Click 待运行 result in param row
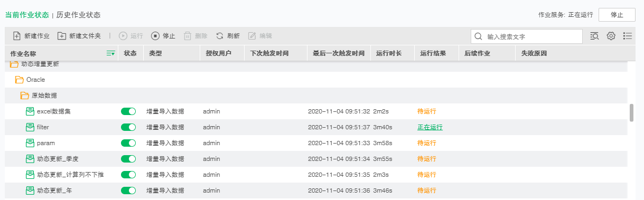 tap(427, 143)
